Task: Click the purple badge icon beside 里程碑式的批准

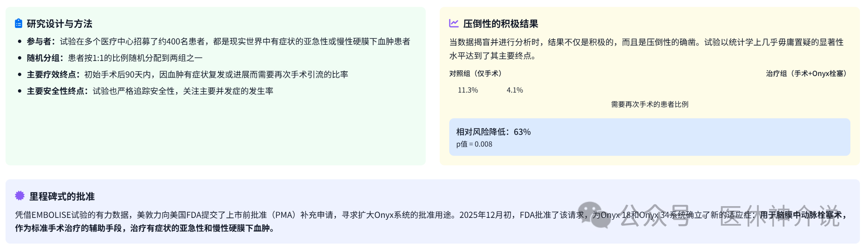Action: point(19,196)
